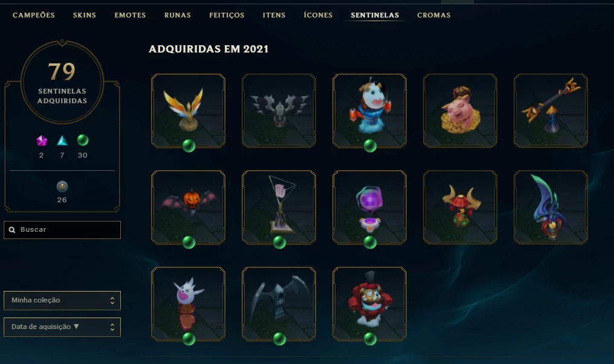The image size is (614, 364).
Task: Choose the golden pig ward skin
Action: pos(460,110)
